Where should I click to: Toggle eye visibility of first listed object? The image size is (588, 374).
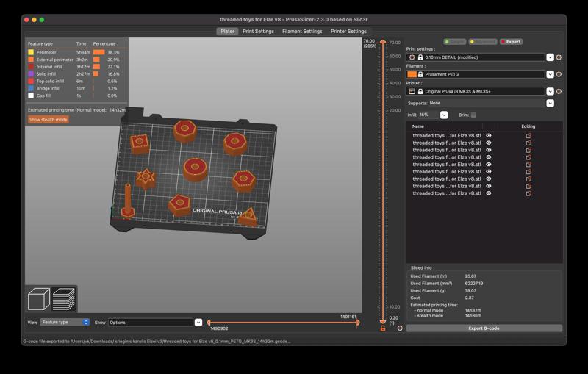pos(489,136)
